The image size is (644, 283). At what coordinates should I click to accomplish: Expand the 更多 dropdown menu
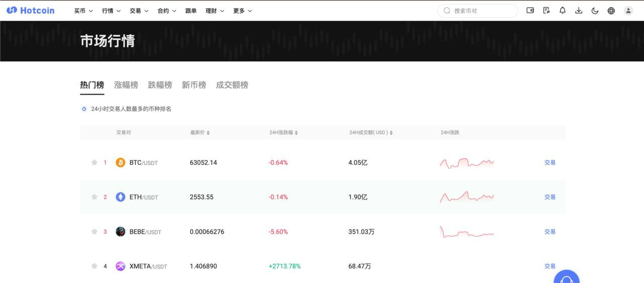(x=242, y=11)
